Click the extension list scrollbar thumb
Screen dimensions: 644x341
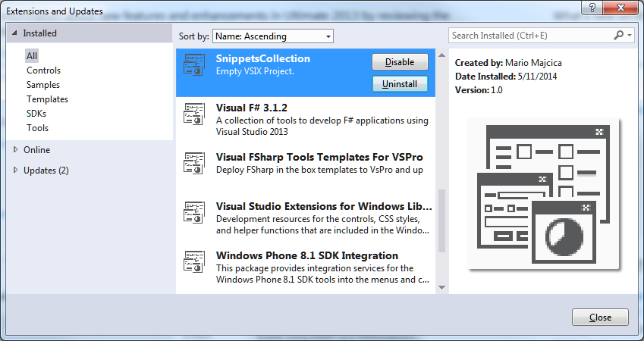point(442,221)
